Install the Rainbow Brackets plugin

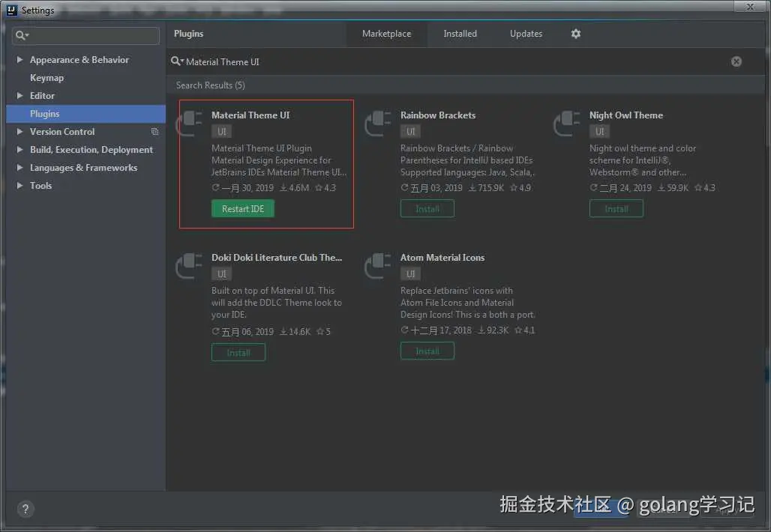pos(427,209)
